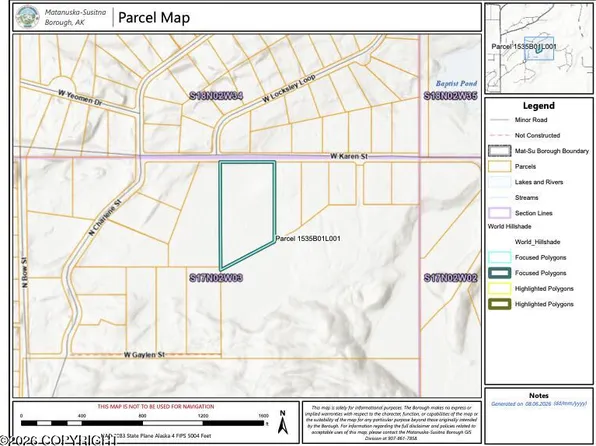This screenshot has width=596, height=446.
Task: Click inside the highlighted teal parcel polygon
Action: [246, 209]
